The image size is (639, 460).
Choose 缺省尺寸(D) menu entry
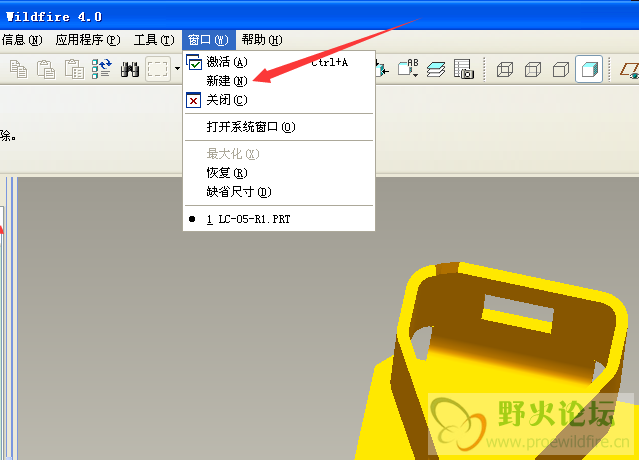pos(279,191)
